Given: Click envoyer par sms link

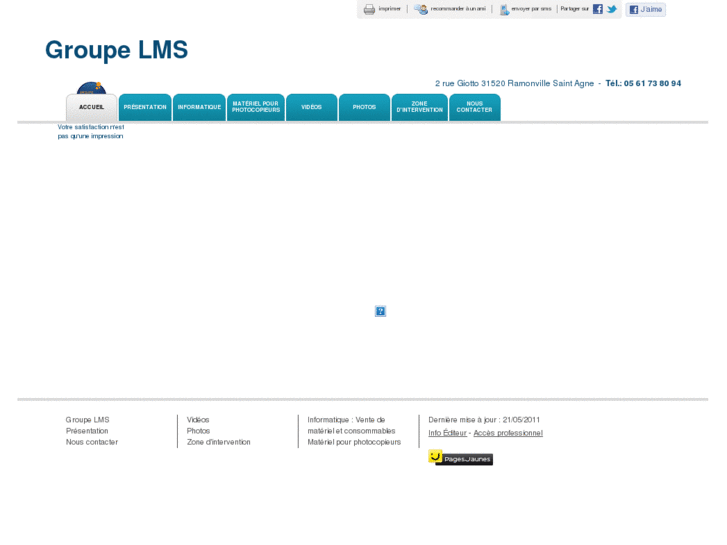Looking at the screenshot, I should pos(531,9).
